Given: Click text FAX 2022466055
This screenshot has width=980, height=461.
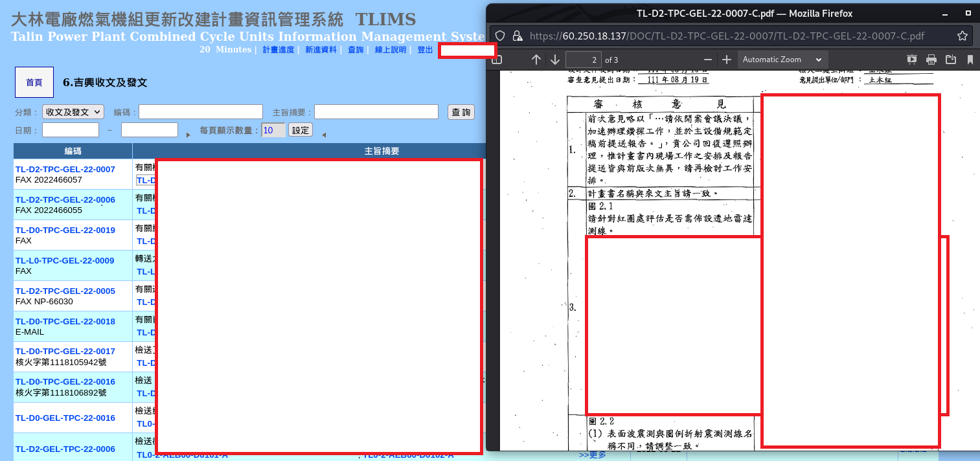Looking at the screenshot, I should point(49,210).
